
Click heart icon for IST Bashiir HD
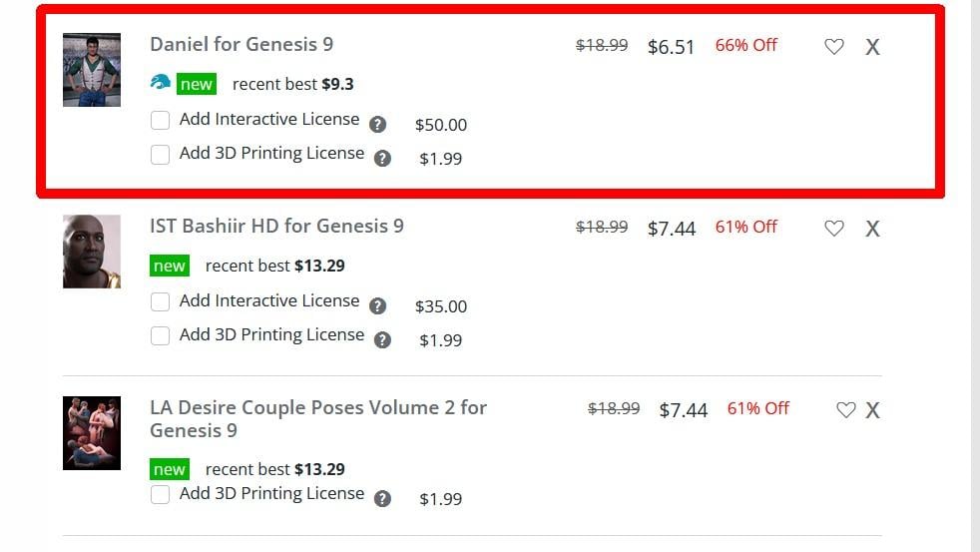833,228
